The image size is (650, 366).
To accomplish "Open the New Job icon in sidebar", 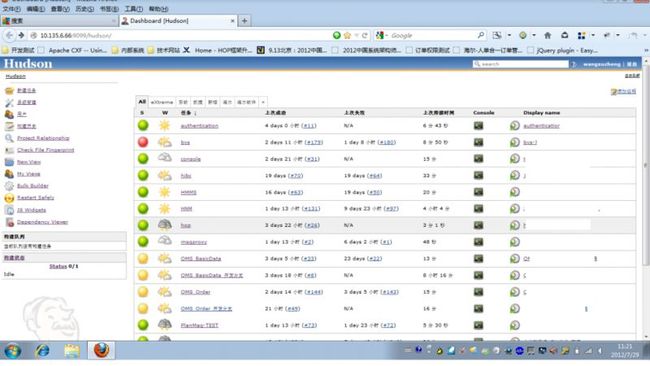I will click(x=9, y=90).
